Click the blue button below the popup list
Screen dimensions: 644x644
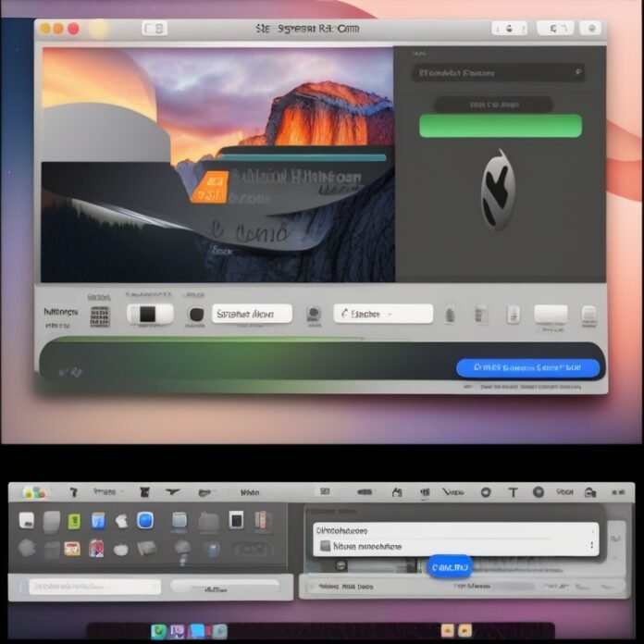[450, 567]
